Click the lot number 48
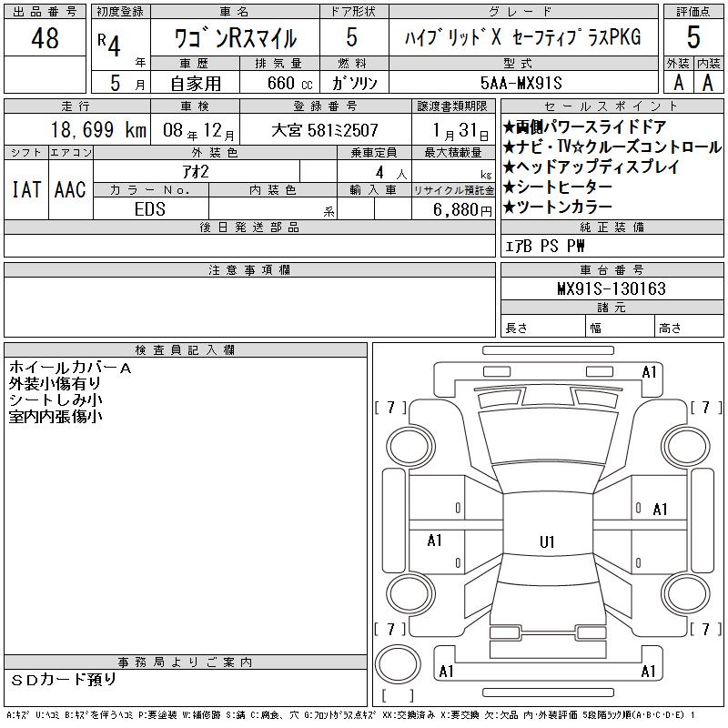The width and height of the screenshot is (728, 728). 45,38
